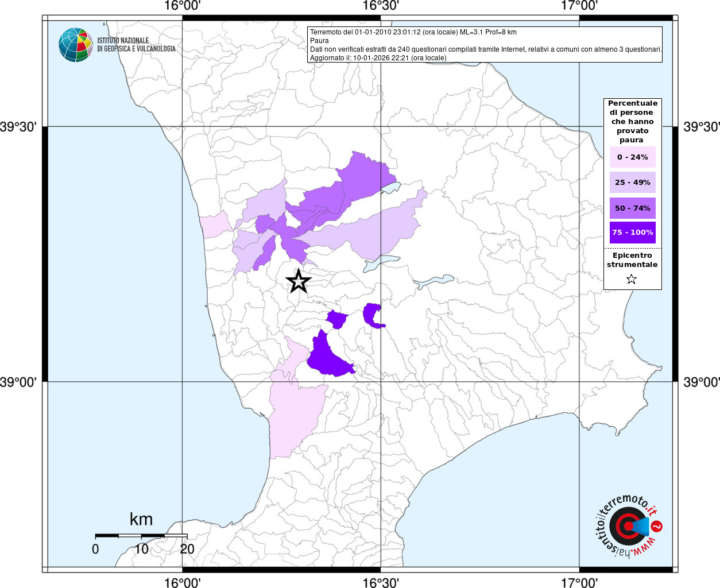Select the 75 - 100% legend swatch

(x=633, y=232)
